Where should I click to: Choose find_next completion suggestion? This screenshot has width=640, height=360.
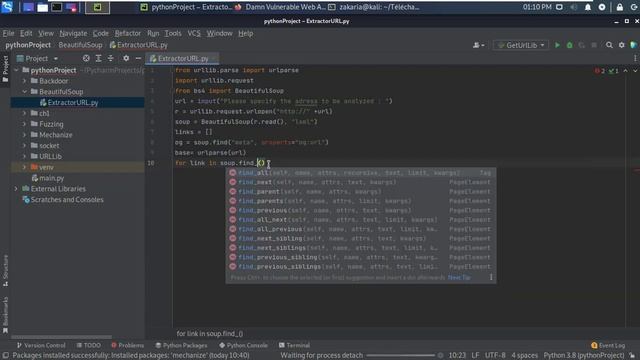[361, 182]
